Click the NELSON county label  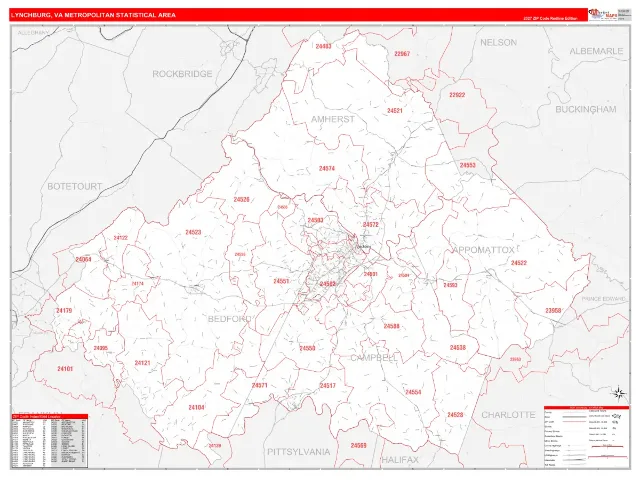pos(498,42)
